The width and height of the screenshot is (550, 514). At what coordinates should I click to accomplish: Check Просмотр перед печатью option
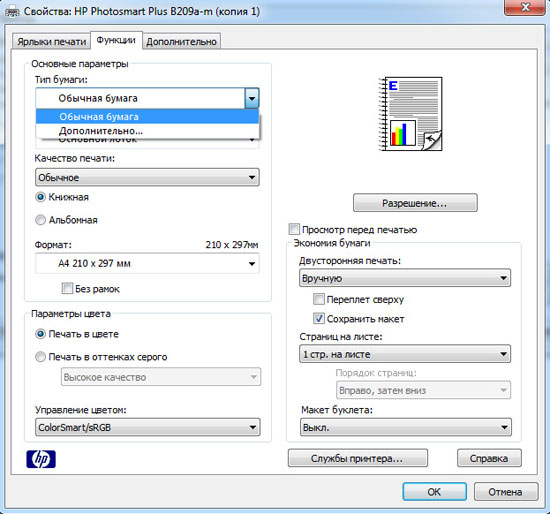click(x=294, y=229)
